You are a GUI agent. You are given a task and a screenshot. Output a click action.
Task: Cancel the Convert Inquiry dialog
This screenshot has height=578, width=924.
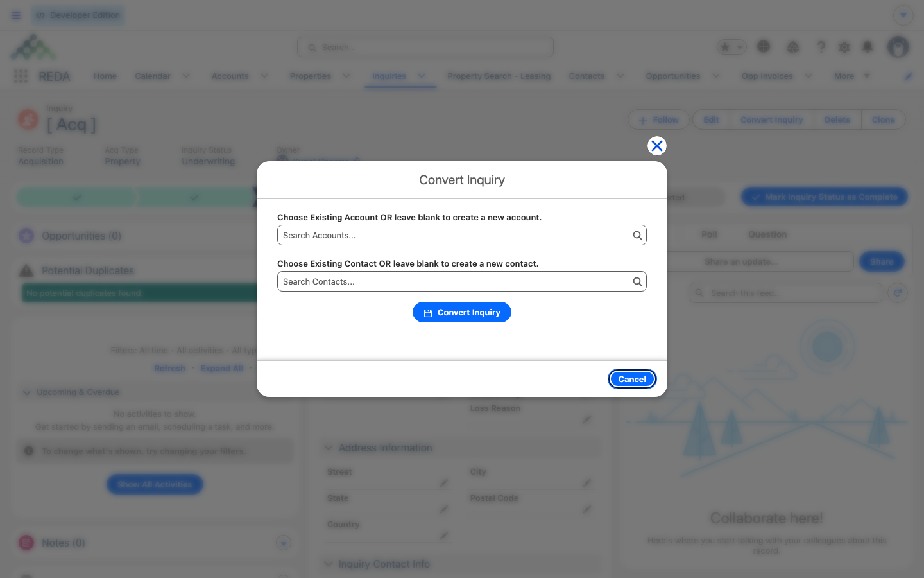click(x=632, y=379)
